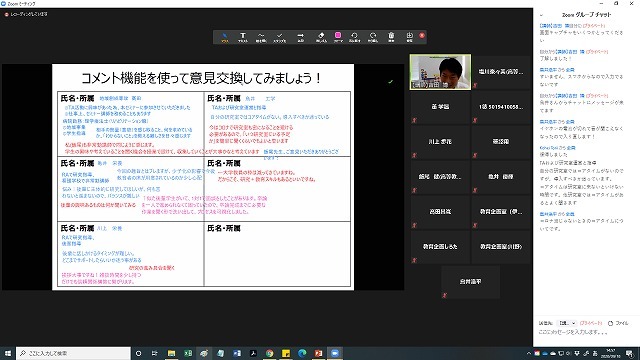Open the chat recipient dropdown
This screenshot has height=360, width=640.
(568, 323)
